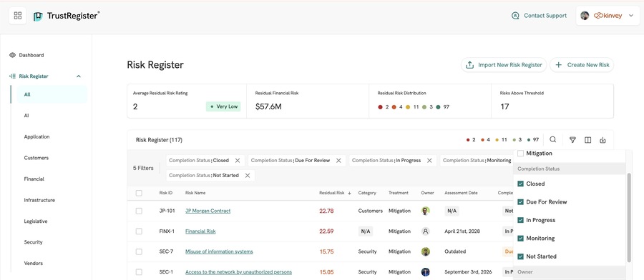Remove the Due For Review filter chip
The width and height of the screenshot is (644, 280).
(338, 161)
